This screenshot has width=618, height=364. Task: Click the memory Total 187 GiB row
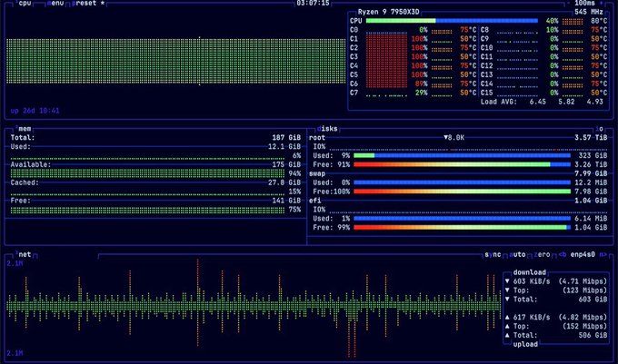click(x=155, y=138)
